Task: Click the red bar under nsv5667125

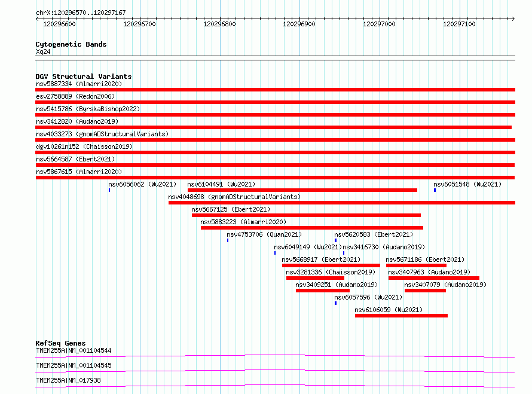Action: [306, 215]
